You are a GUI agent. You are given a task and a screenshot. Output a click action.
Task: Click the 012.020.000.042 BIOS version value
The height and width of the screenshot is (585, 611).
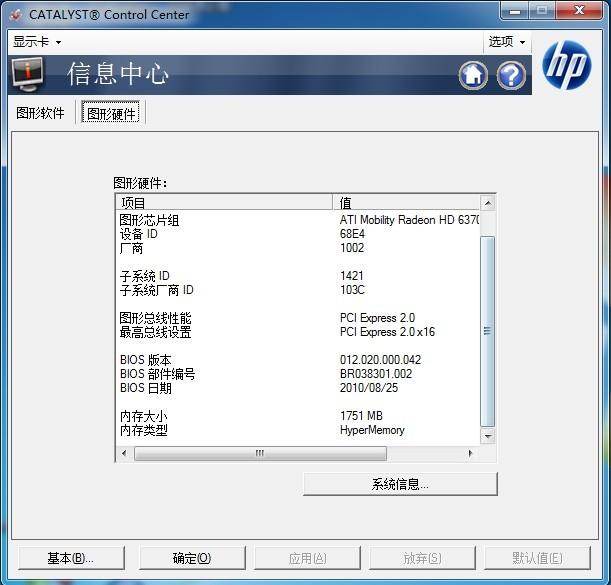click(380, 360)
